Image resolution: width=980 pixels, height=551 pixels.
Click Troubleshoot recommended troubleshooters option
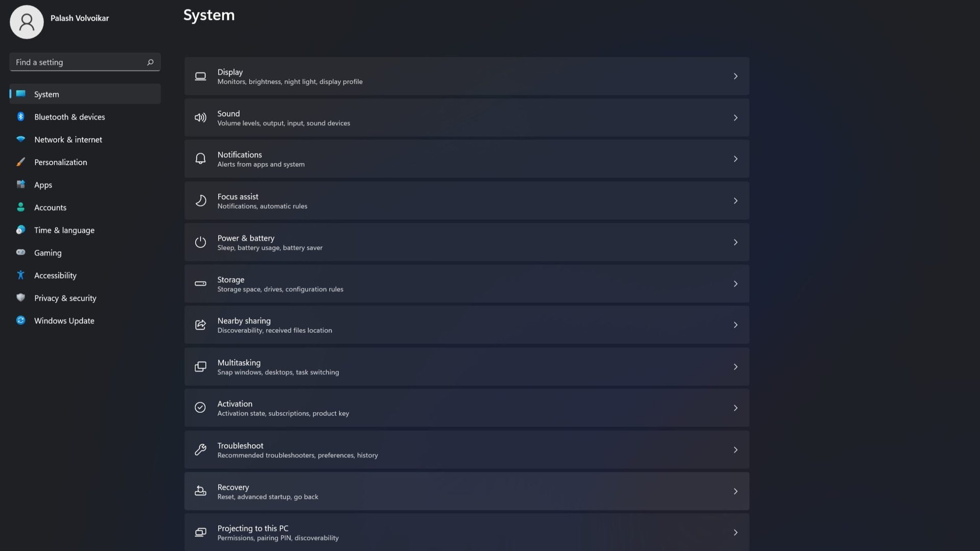[x=467, y=449]
